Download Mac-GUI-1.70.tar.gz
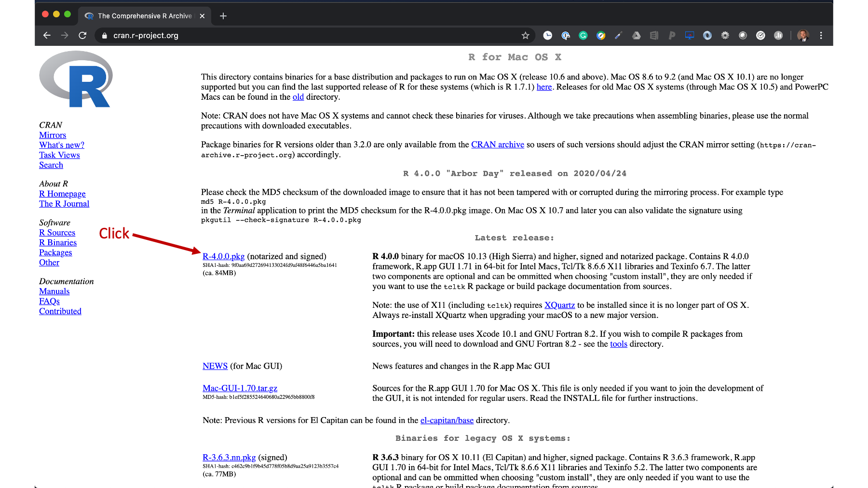 (240, 388)
